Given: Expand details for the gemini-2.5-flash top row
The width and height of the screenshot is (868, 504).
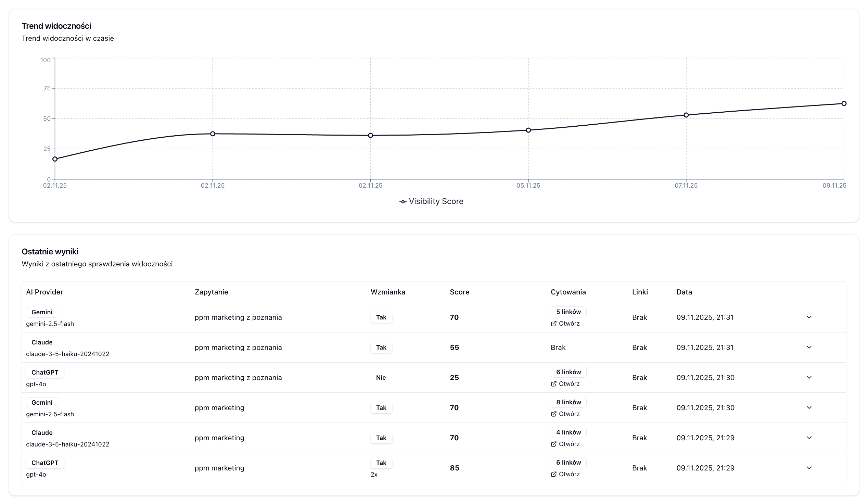Looking at the screenshot, I should pos(810,317).
